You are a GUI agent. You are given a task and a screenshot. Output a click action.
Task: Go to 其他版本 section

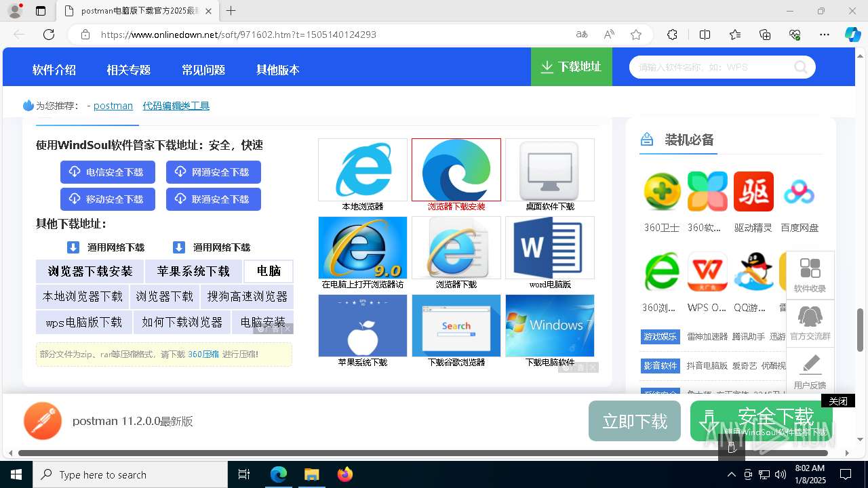278,70
